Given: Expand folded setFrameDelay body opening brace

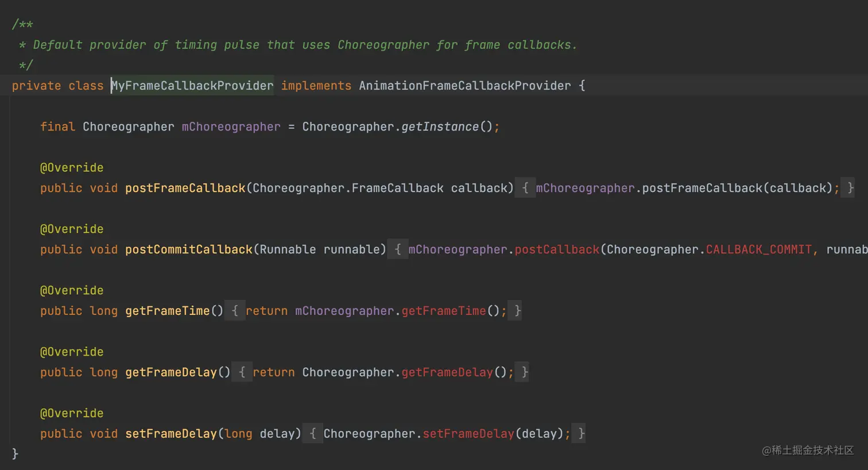Looking at the screenshot, I should pyautogui.click(x=313, y=434).
